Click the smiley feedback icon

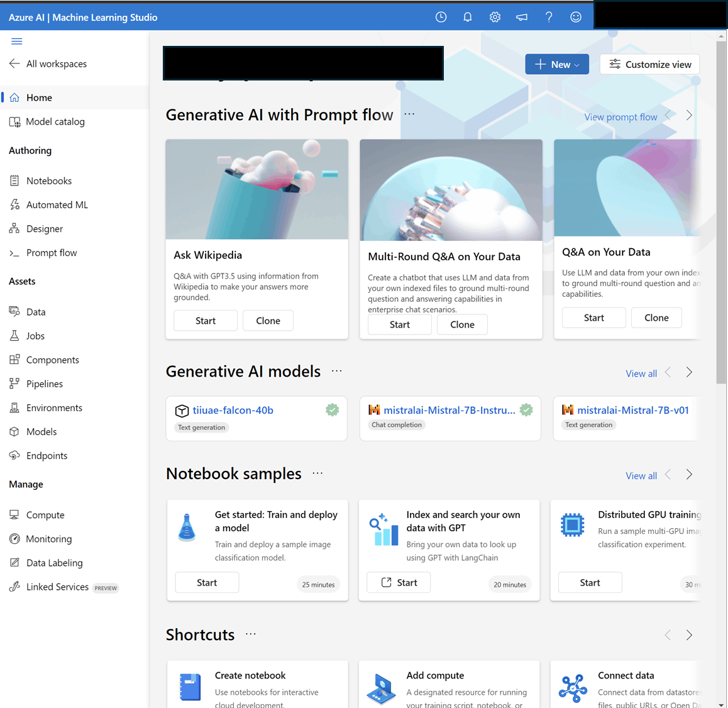tap(576, 17)
